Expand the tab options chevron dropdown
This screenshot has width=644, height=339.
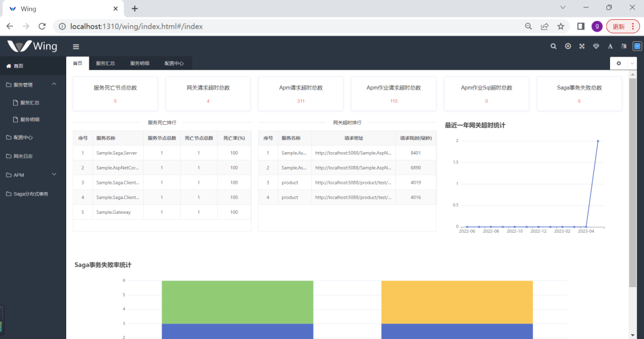pos(632,63)
